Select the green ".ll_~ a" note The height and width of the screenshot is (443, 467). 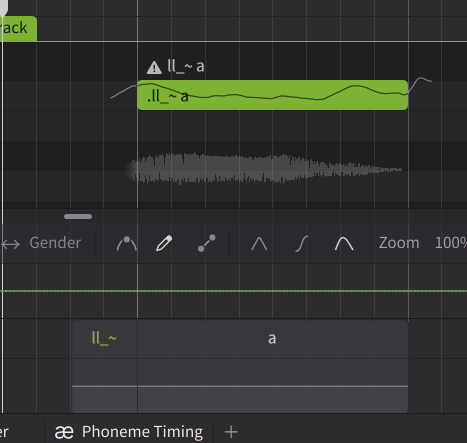click(x=272, y=95)
